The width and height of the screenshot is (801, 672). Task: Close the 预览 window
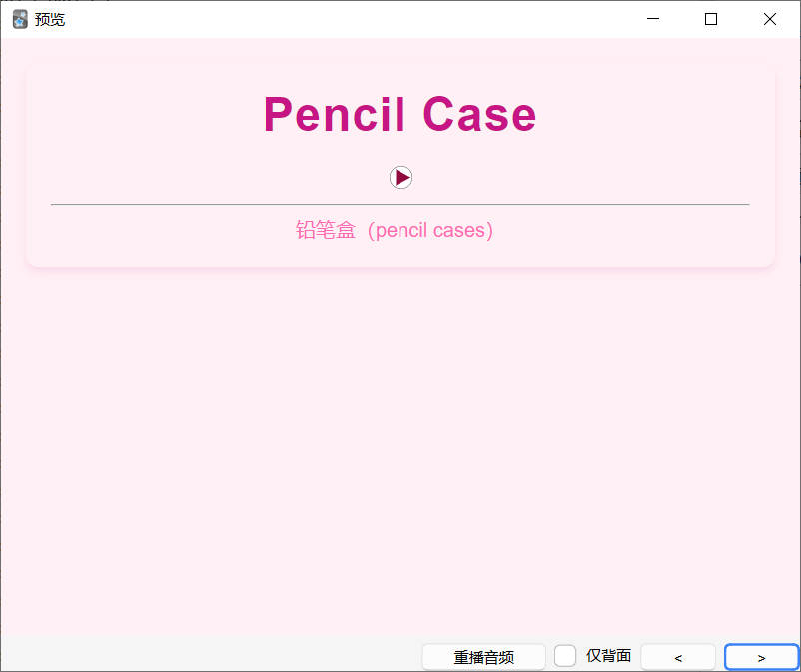tap(770, 19)
